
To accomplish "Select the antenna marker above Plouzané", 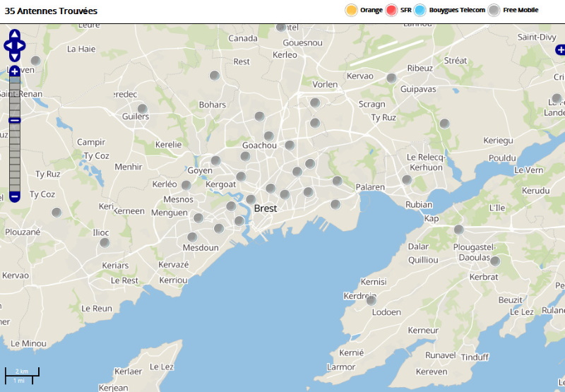I will pyautogui.click(x=56, y=212).
